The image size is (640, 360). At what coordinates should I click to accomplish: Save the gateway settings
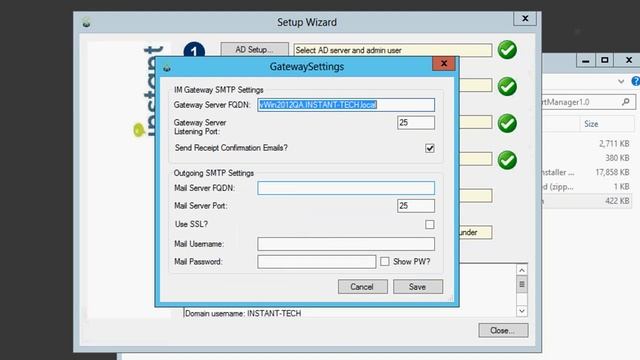point(418,287)
